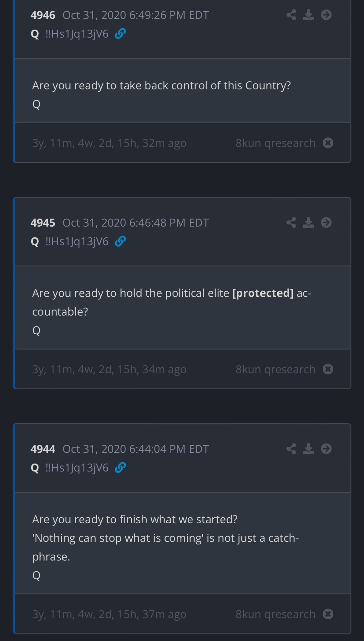The height and width of the screenshot is (641, 364).
Task: Open post 4945 via arrow icon
Action: coord(326,223)
